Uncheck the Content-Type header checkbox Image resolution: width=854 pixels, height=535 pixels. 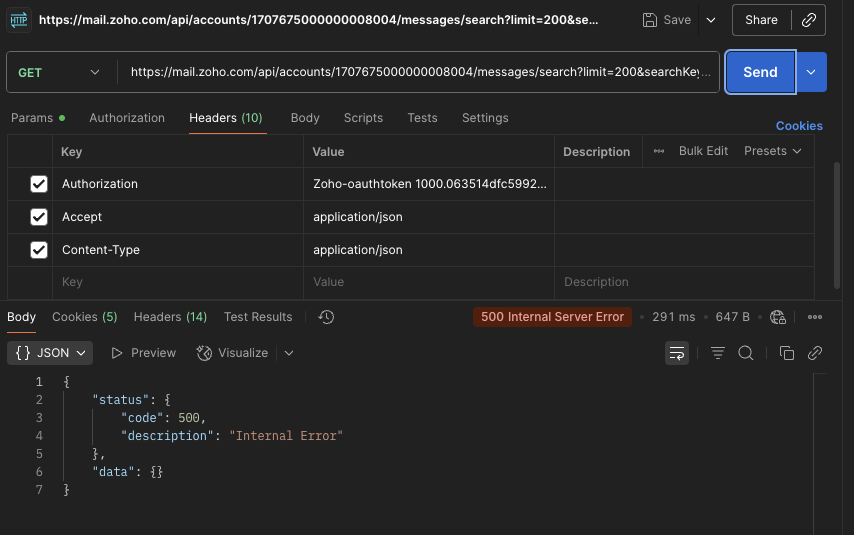click(x=39, y=250)
